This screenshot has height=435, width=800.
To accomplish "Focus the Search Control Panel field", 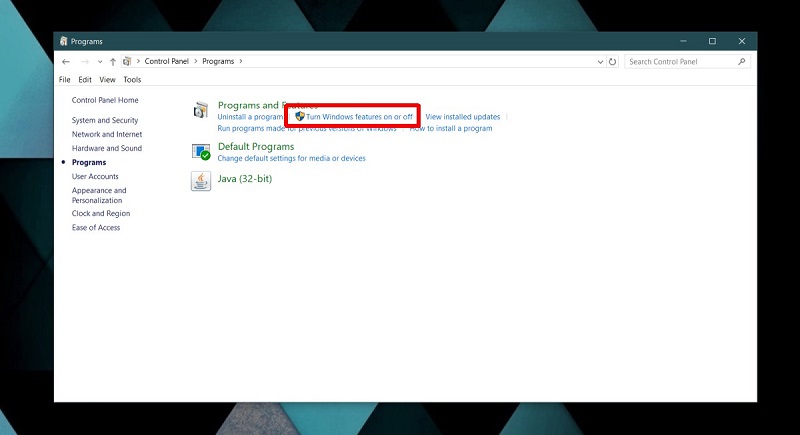I will tap(681, 62).
